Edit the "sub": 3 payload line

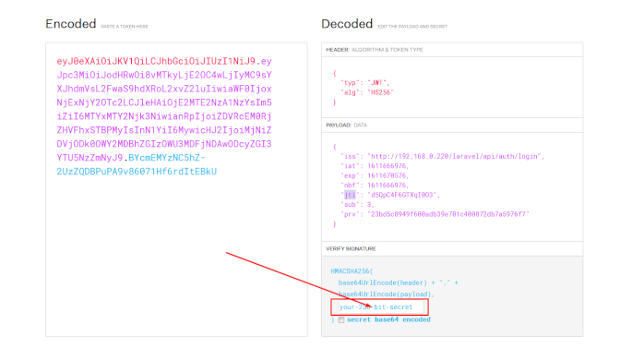pos(357,205)
